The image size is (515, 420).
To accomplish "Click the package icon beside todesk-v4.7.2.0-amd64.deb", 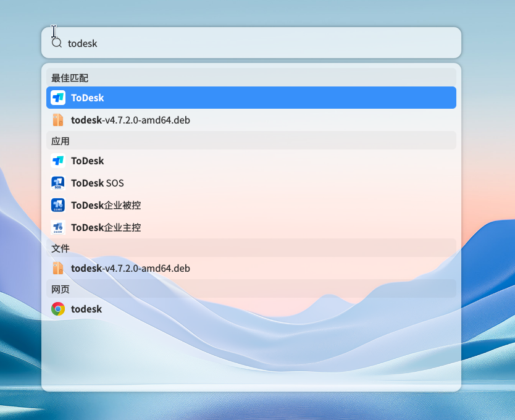I will 58,120.
